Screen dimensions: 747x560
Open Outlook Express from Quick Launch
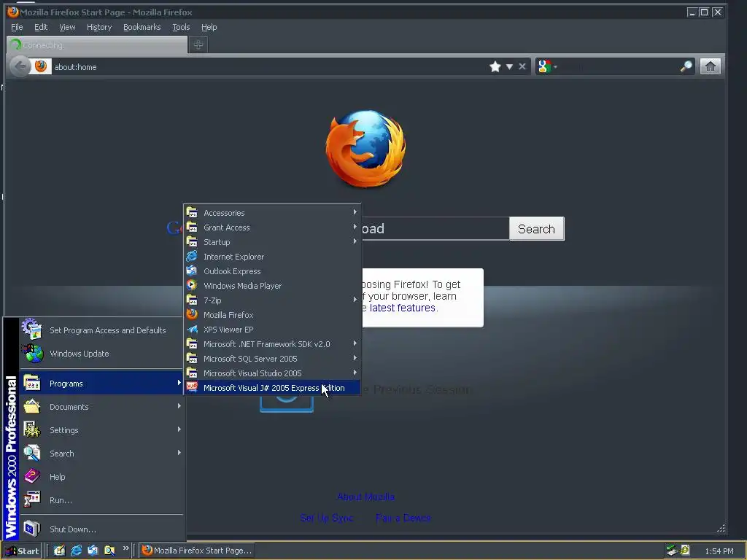coord(93,551)
